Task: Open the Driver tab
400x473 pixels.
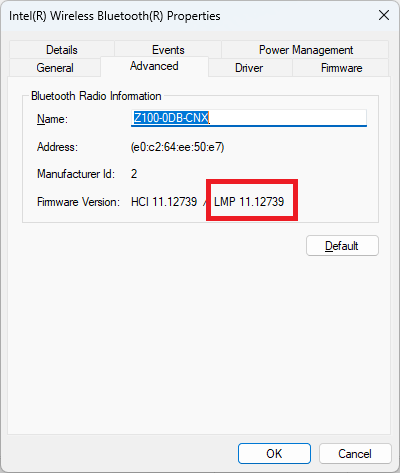Action: 249,68
